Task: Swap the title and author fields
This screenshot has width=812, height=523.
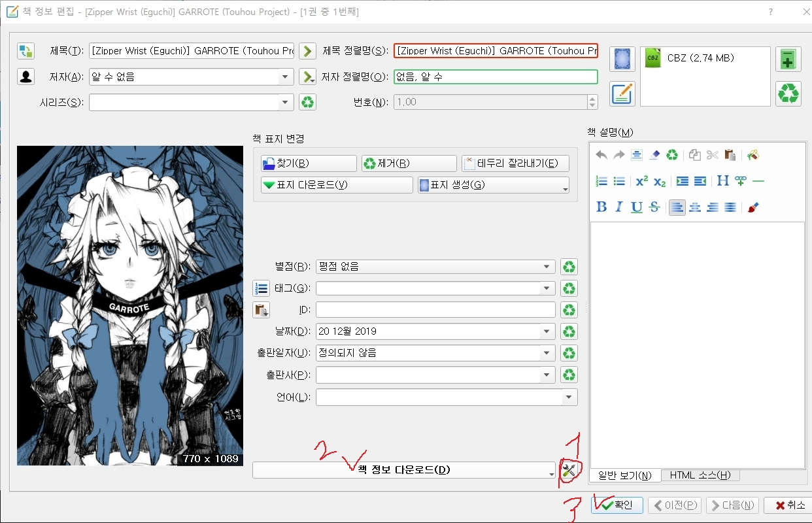Action: pos(25,51)
